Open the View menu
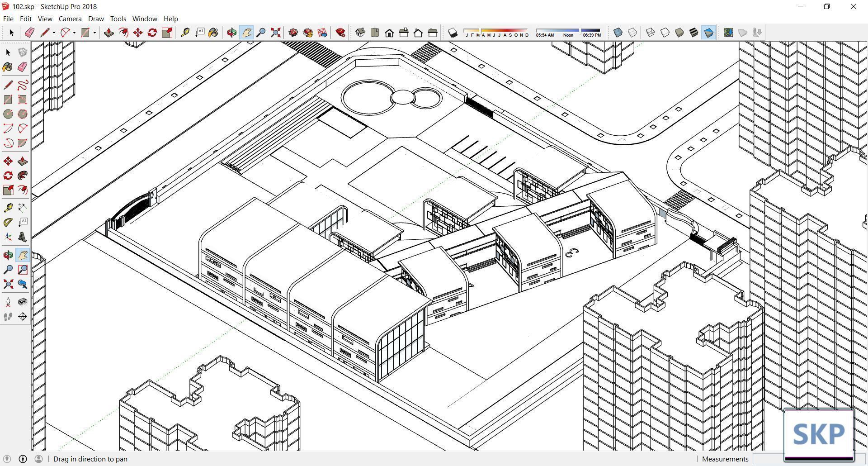868x466 pixels. point(45,19)
